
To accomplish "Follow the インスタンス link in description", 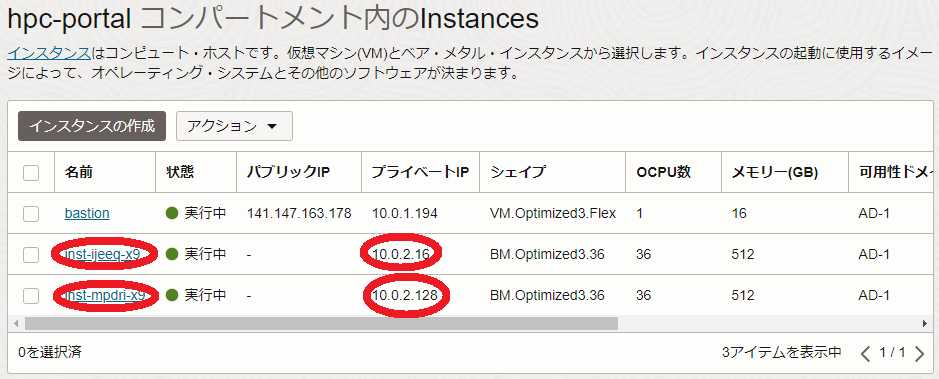I will [x=49, y=53].
